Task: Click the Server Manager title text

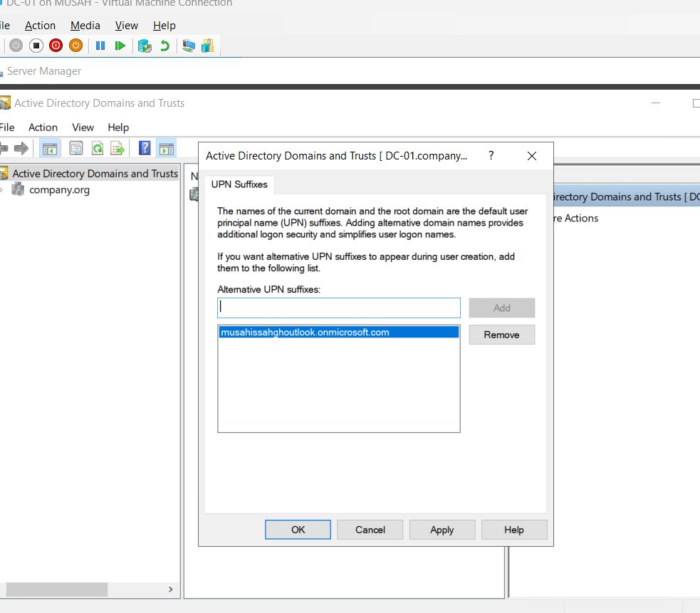Action: click(x=44, y=71)
